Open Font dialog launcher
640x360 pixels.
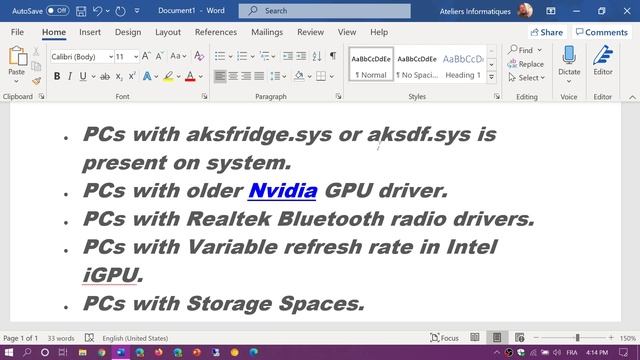[204, 96]
